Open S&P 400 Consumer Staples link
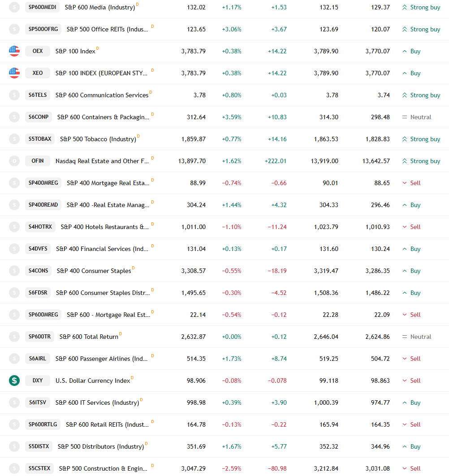Screen dimensions: 449x476 [94, 271]
